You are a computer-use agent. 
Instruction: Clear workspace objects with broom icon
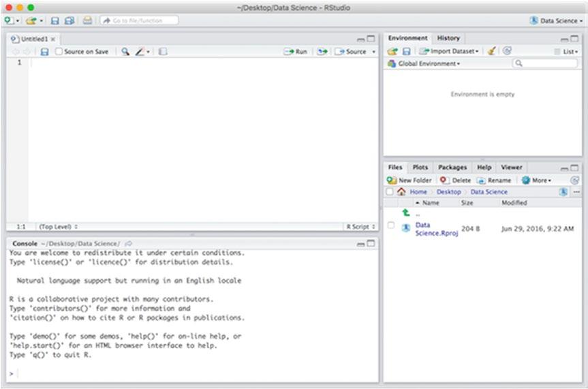(x=492, y=51)
